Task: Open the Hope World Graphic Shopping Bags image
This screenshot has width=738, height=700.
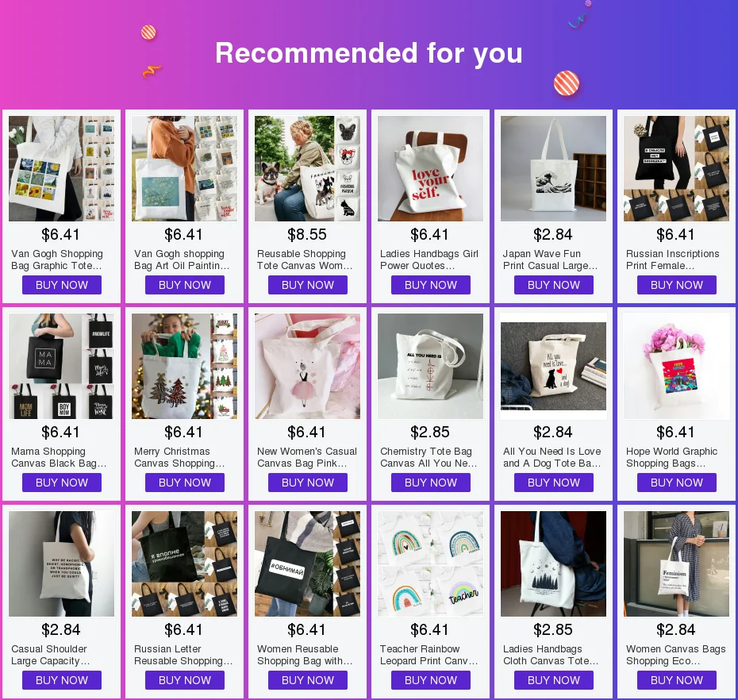Action: (676, 366)
